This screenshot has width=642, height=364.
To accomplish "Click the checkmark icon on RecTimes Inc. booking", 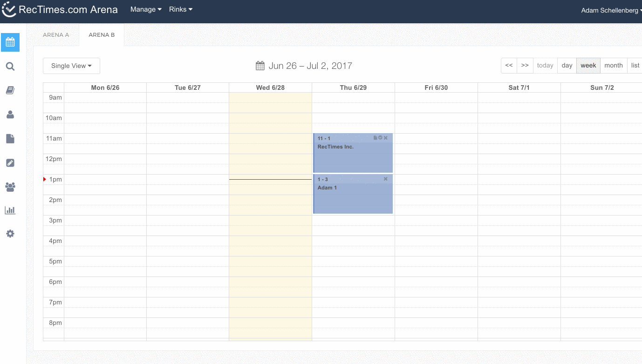I will pos(380,138).
